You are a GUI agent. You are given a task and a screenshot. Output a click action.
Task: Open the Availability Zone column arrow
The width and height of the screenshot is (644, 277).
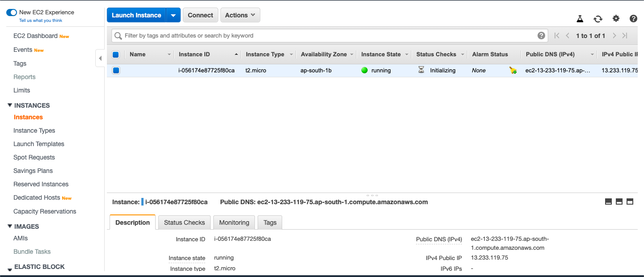[x=352, y=55]
